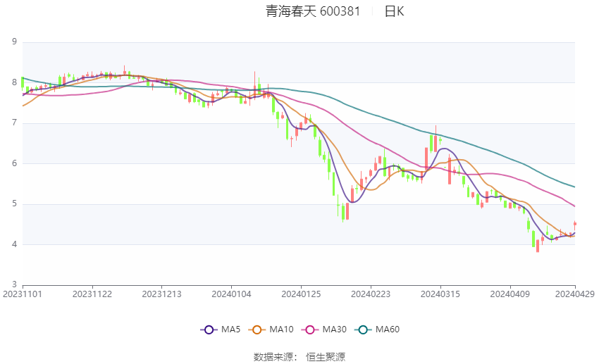Click the 青海春天 600381 chart title
The width and height of the screenshot is (599, 364).
pyautogui.click(x=313, y=11)
